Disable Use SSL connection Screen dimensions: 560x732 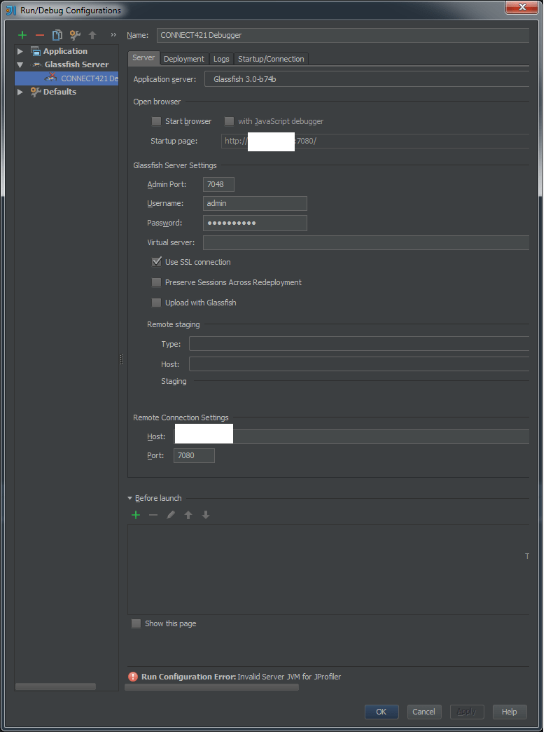[156, 262]
